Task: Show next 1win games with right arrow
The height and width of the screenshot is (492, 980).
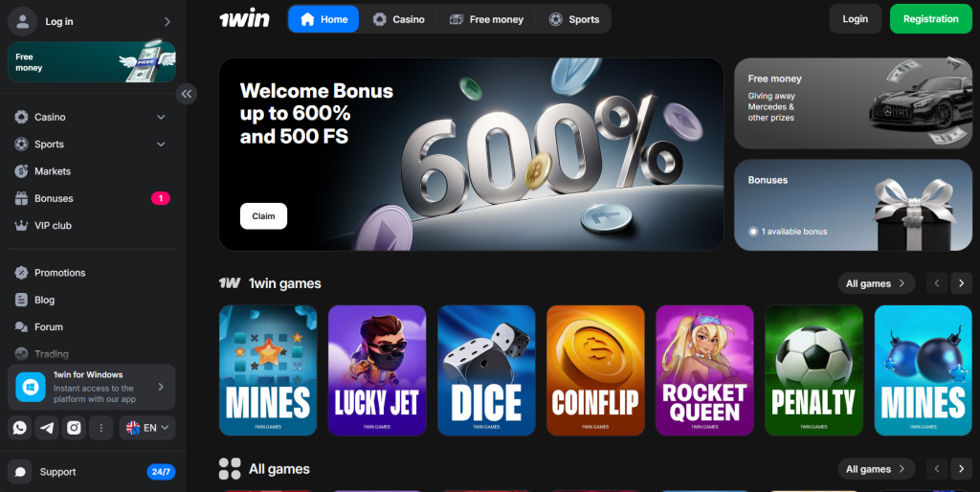Action: coord(961,283)
